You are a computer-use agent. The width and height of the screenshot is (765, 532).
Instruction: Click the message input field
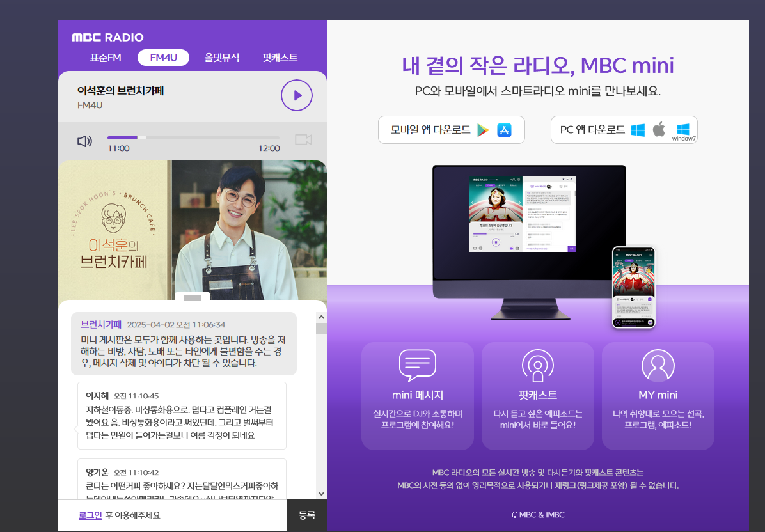click(x=172, y=515)
